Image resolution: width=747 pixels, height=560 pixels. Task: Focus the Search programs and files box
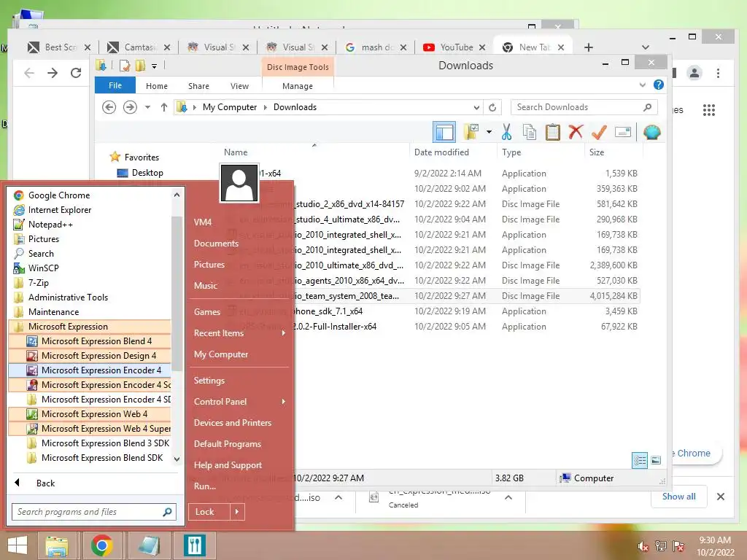coord(94,512)
